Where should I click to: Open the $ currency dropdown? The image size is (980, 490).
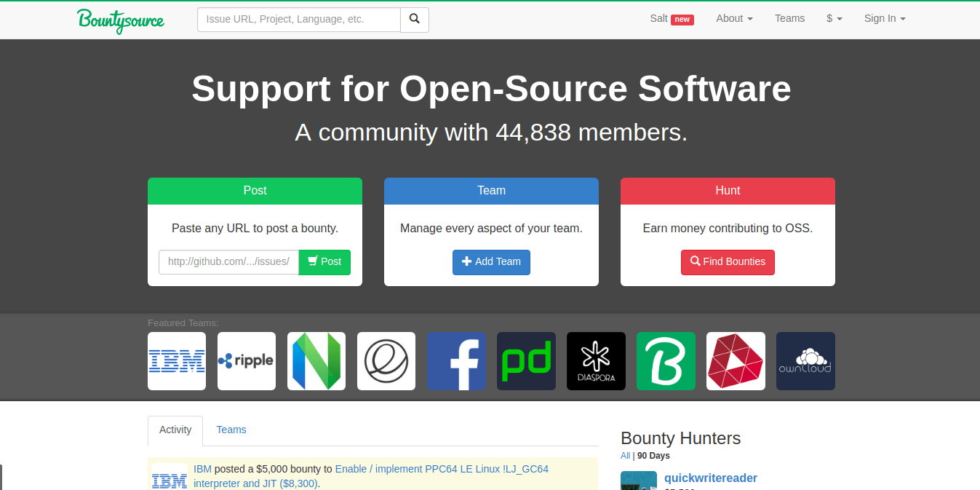tap(834, 19)
